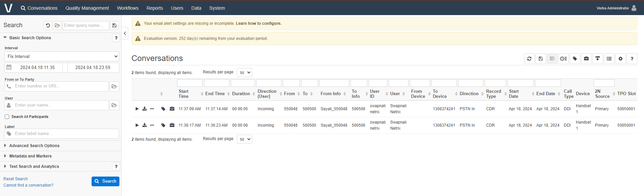This screenshot has height=196, width=644.
Task: Open the Verba Administrator account menu
Action: click(616, 8)
